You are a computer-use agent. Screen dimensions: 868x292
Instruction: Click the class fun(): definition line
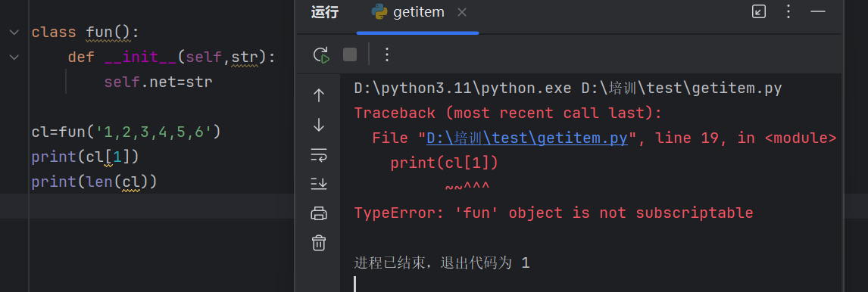(86, 33)
